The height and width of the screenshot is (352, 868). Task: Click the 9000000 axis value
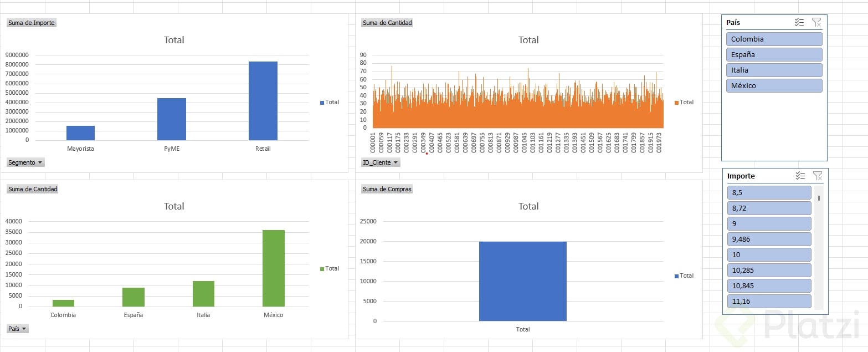17,55
